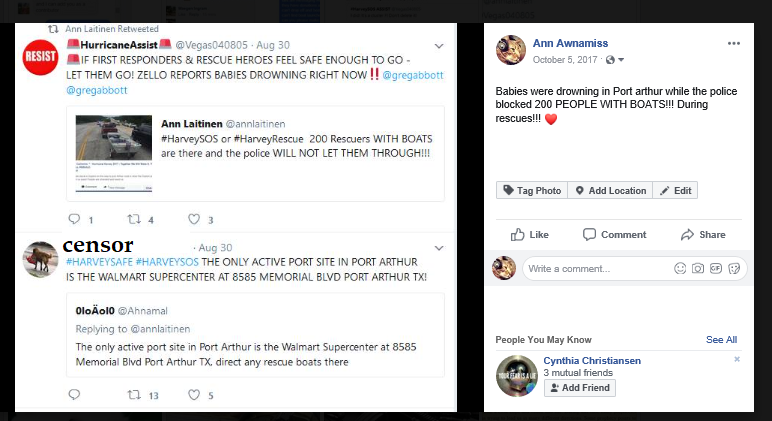Screen dimensions: 772x421
Task: Attach a photo using the camera icon
Action: [x=699, y=268]
